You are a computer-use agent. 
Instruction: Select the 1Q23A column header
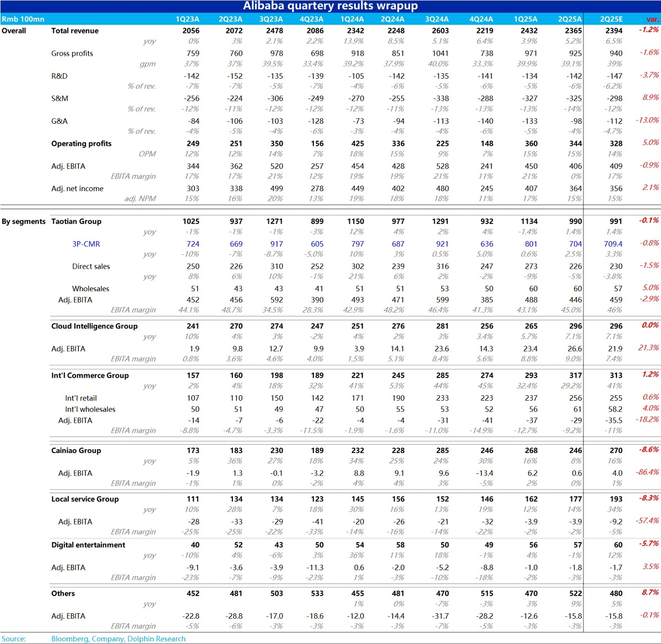click(187, 19)
